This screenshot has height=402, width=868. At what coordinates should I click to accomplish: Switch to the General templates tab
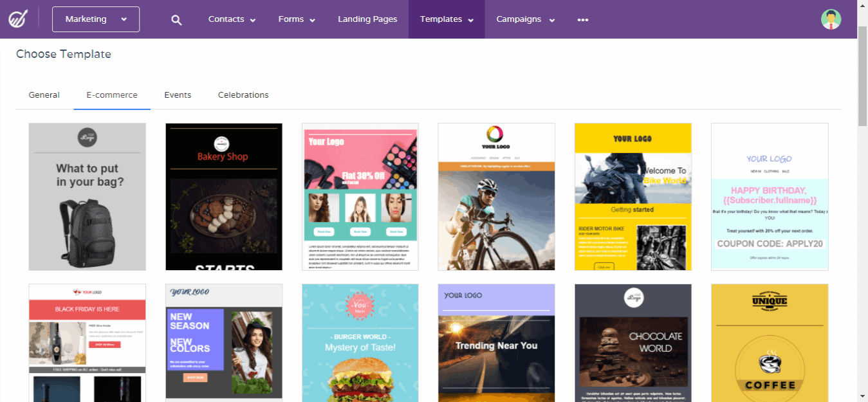[x=44, y=95]
